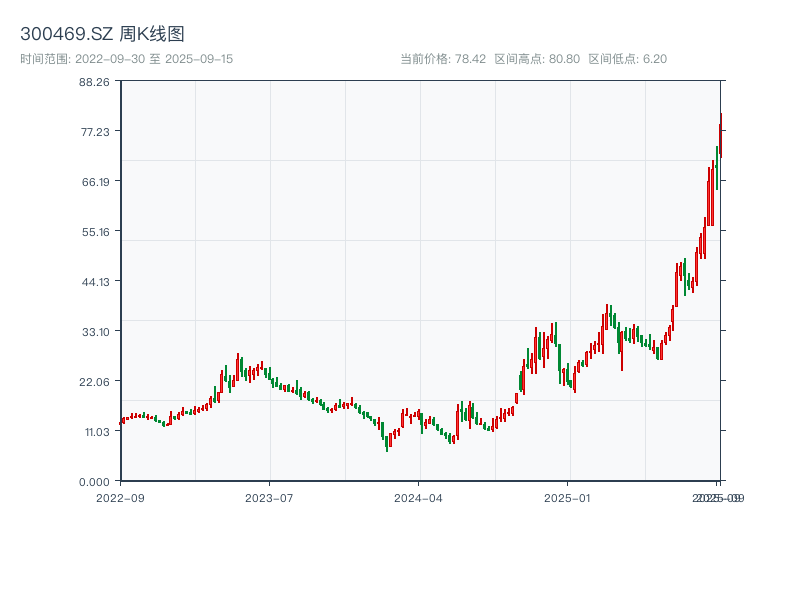Click the 22.06 y-axis label
800x600 pixels.
tap(93, 381)
